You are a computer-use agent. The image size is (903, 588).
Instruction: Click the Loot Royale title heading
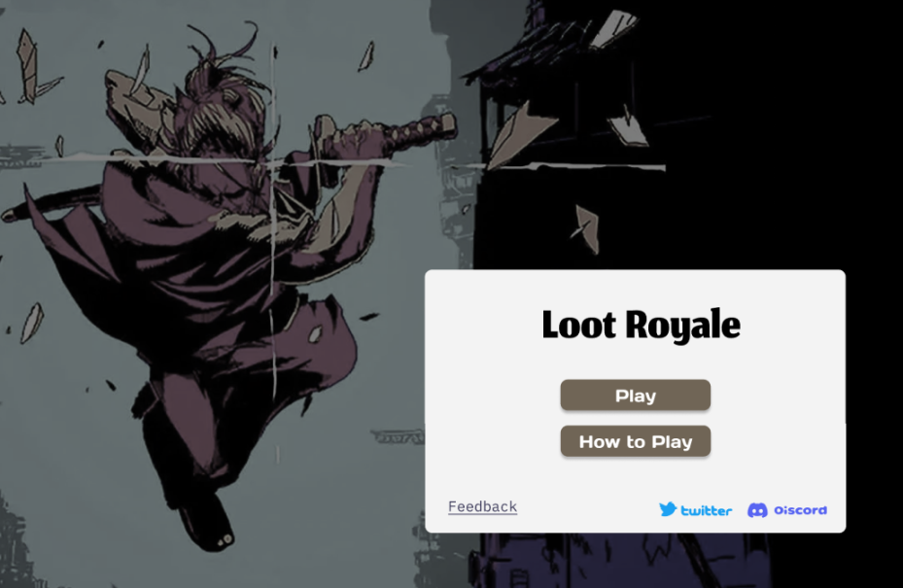(641, 325)
